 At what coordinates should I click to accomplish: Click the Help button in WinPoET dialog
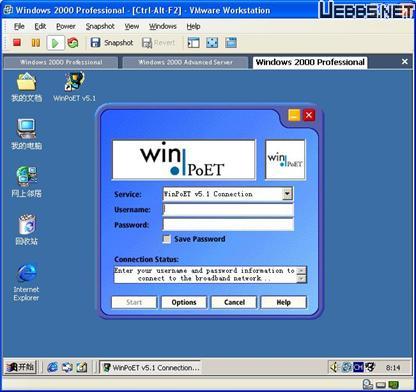(x=283, y=302)
